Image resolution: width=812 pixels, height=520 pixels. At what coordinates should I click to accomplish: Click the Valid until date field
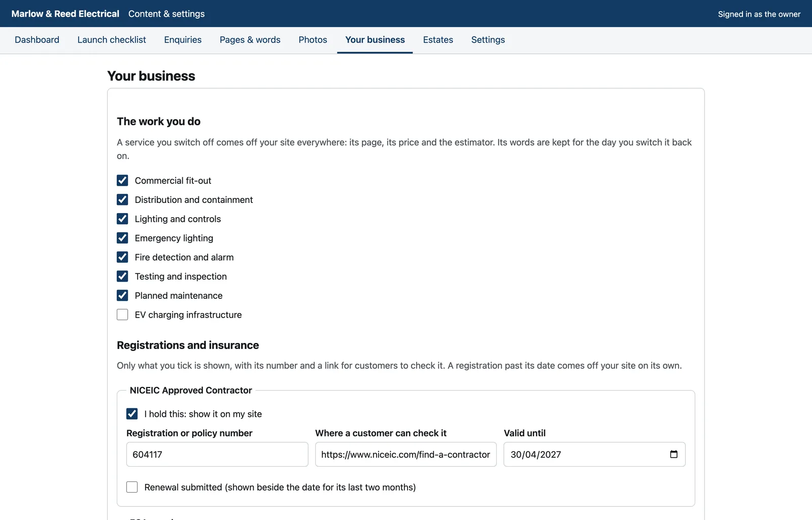[594, 454]
